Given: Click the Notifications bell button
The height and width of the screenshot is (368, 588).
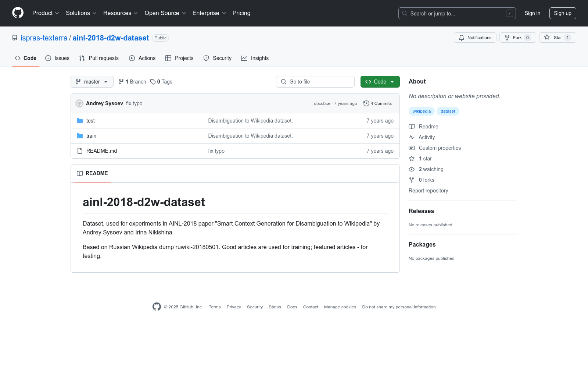Looking at the screenshot, I should click(x=475, y=38).
